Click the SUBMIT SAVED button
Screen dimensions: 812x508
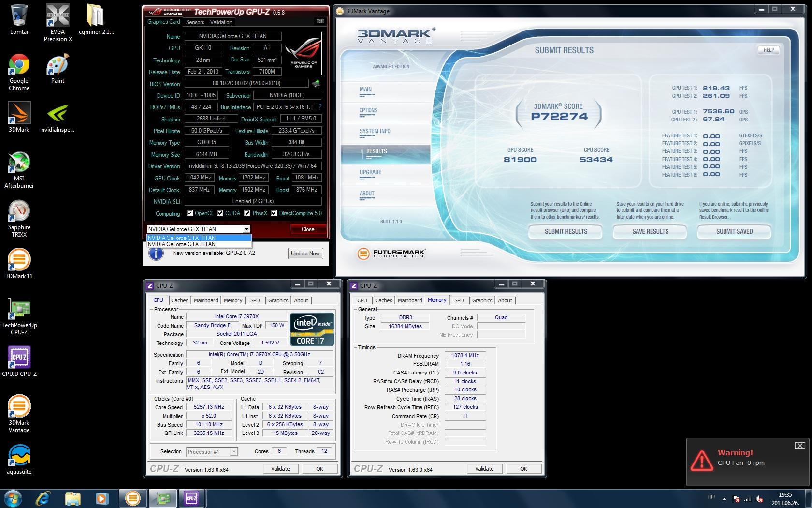tap(734, 232)
